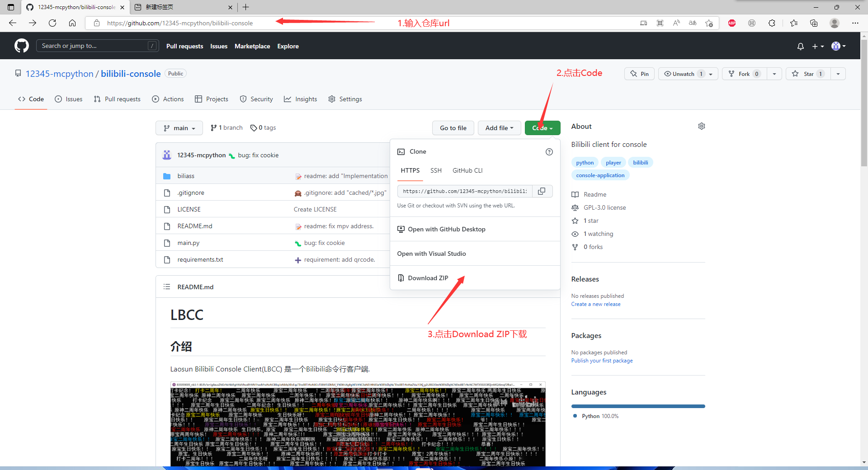Copy the HTTPS clone URL
The image size is (868, 470).
[x=542, y=191]
